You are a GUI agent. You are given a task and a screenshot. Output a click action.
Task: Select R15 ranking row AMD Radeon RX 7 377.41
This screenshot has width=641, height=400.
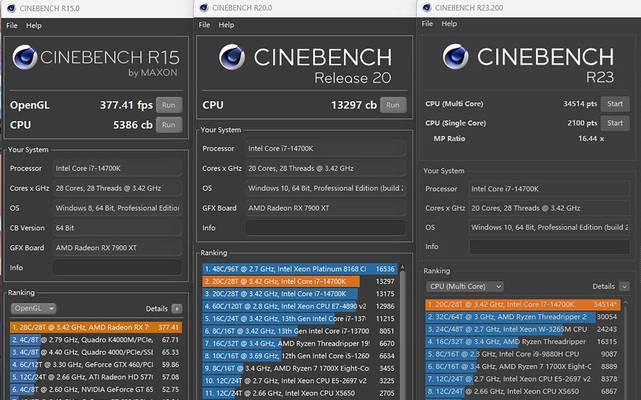click(96, 327)
